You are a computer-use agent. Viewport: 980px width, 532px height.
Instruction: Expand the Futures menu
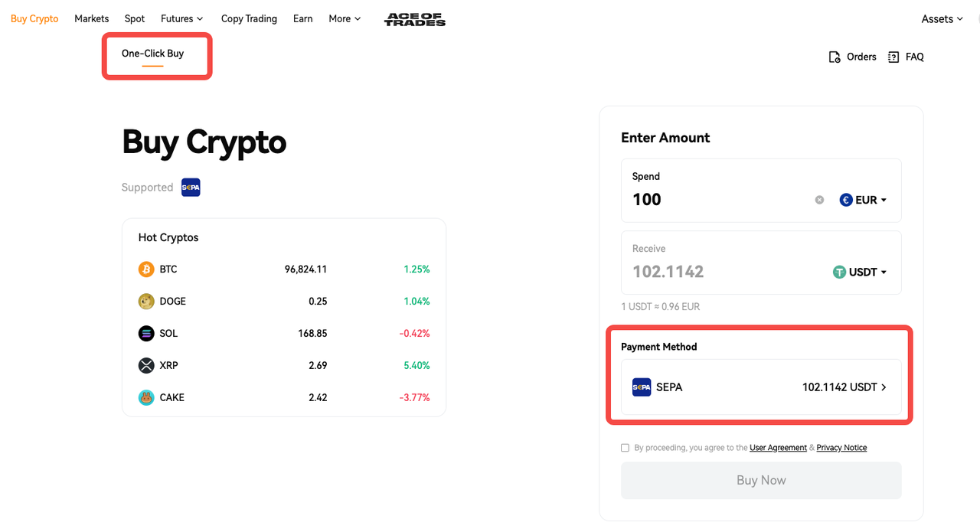[182, 18]
